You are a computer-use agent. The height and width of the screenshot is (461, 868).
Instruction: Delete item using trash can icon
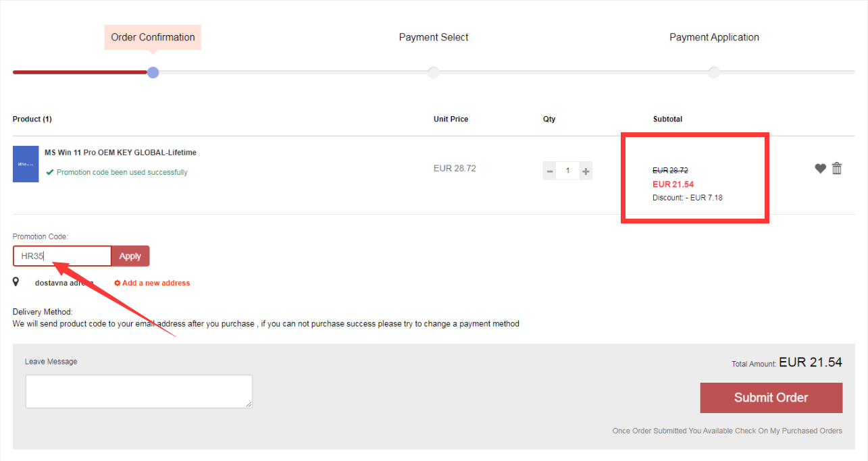point(837,168)
